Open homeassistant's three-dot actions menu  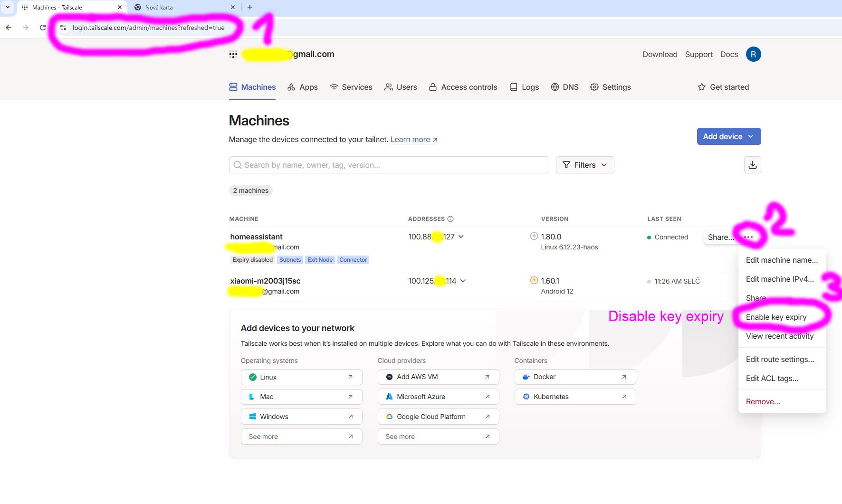748,237
